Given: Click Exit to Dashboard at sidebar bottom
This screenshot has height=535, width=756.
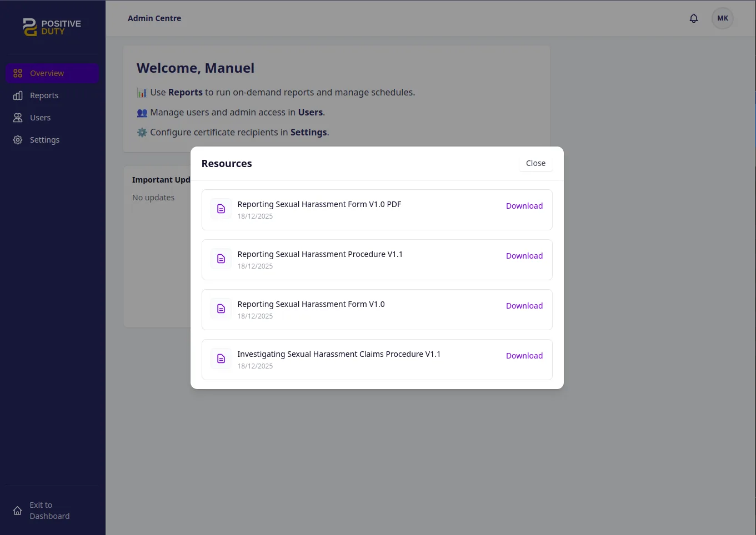Looking at the screenshot, I should (x=49, y=510).
